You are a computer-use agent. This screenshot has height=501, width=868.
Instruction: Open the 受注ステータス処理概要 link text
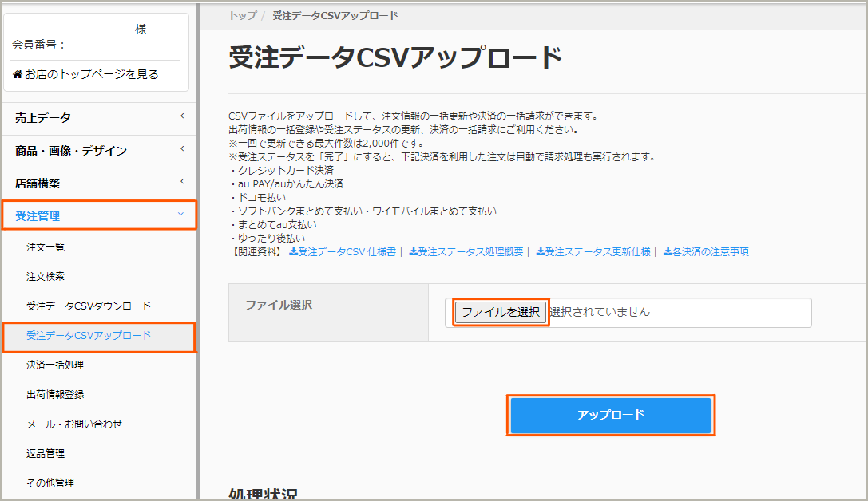click(470, 251)
